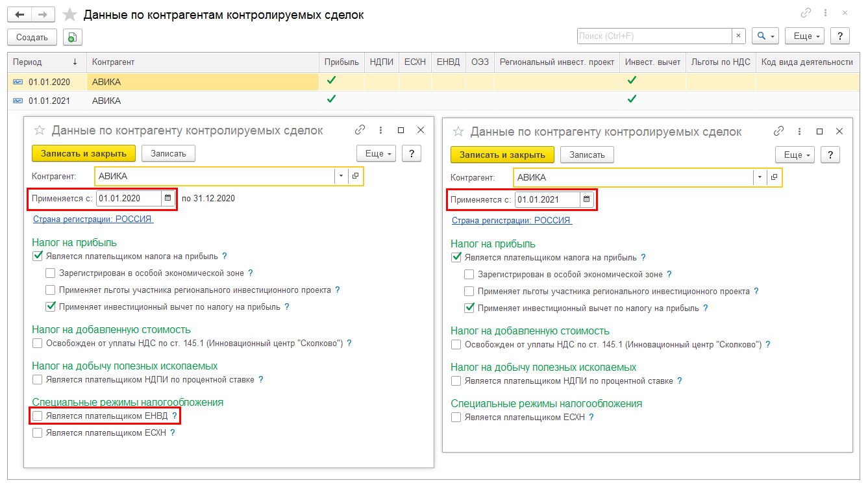Click the create-by-copying document icon

73,37
